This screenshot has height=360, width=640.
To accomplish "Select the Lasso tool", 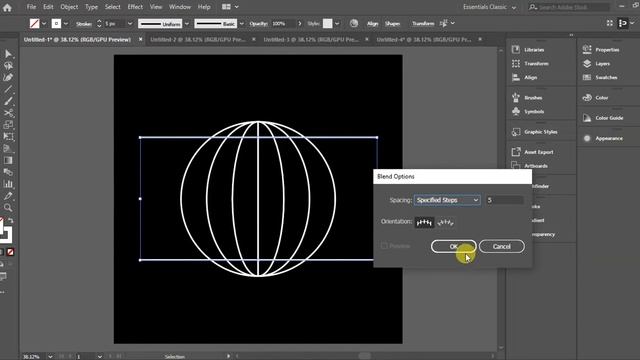I will (8, 66).
